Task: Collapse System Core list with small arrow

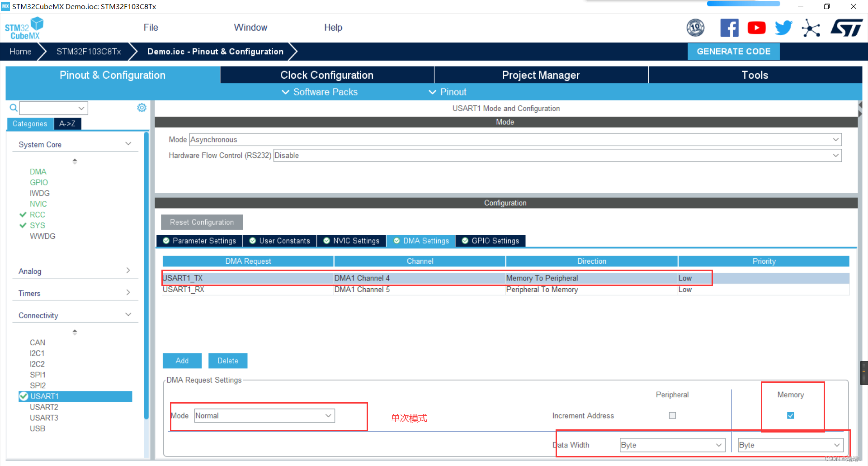Action: click(x=75, y=161)
